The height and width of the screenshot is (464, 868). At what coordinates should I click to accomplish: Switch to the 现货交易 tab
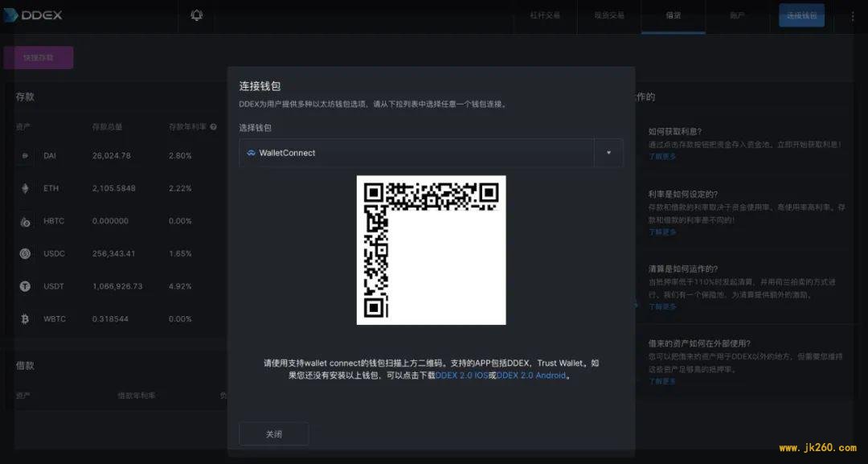(609, 15)
